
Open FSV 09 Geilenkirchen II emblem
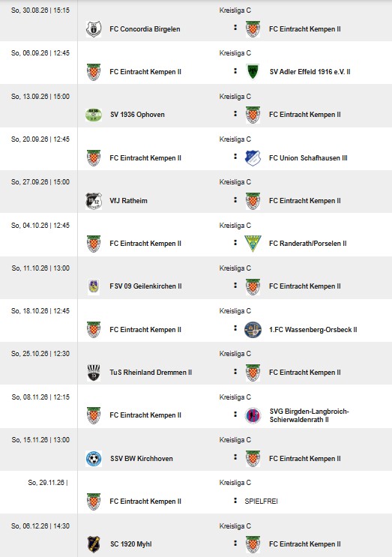94,286
